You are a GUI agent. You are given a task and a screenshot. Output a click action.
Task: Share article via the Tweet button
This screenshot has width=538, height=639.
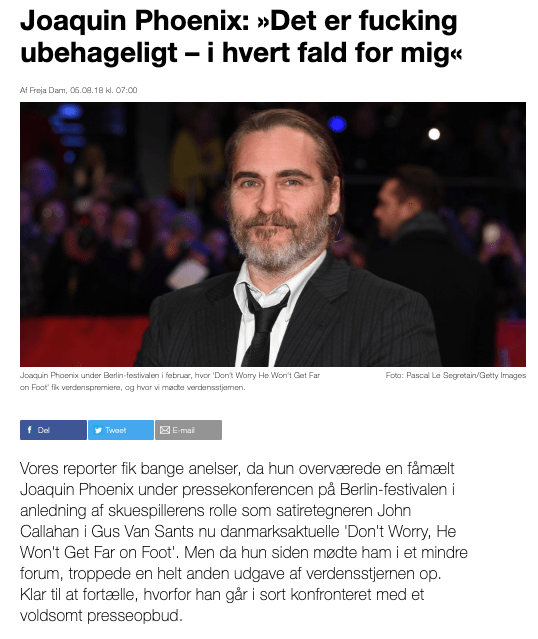coord(121,430)
